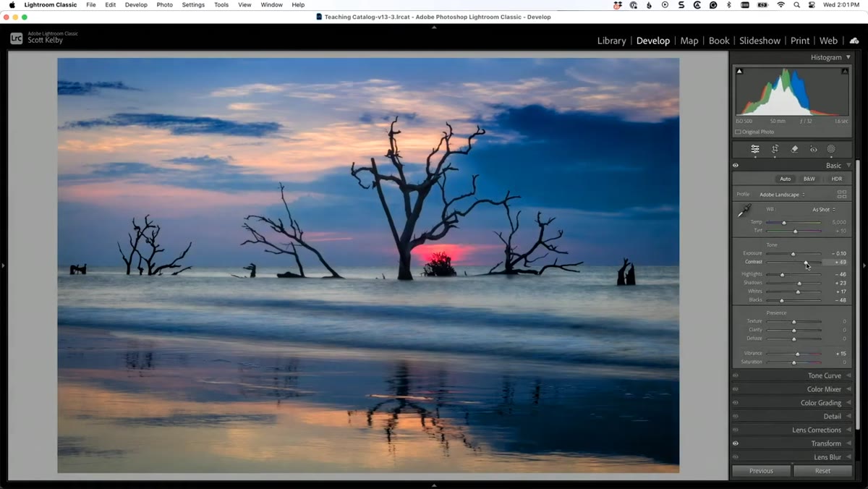Toggle highlight clipping indicator in histogram
This screenshot has width=868, height=489.
click(x=845, y=71)
